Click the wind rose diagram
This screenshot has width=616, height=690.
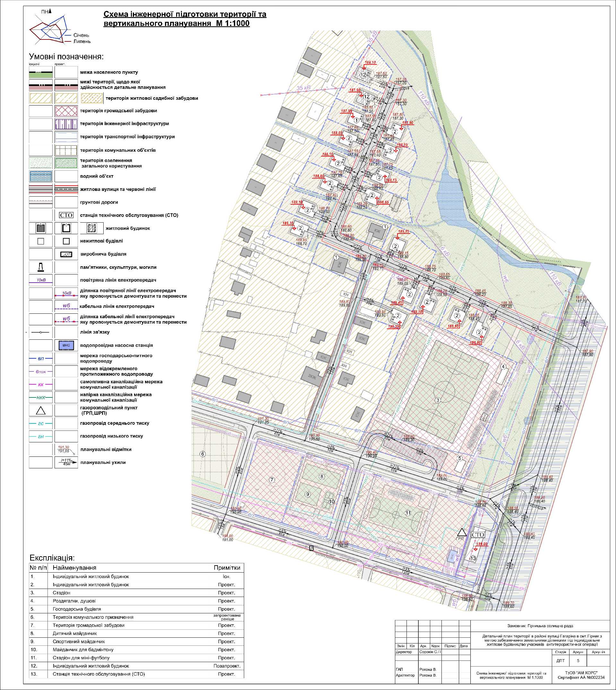point(50,30)
